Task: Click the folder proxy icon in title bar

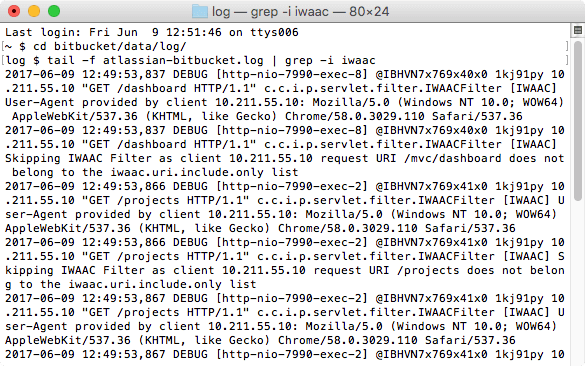Action: [200, 12]
